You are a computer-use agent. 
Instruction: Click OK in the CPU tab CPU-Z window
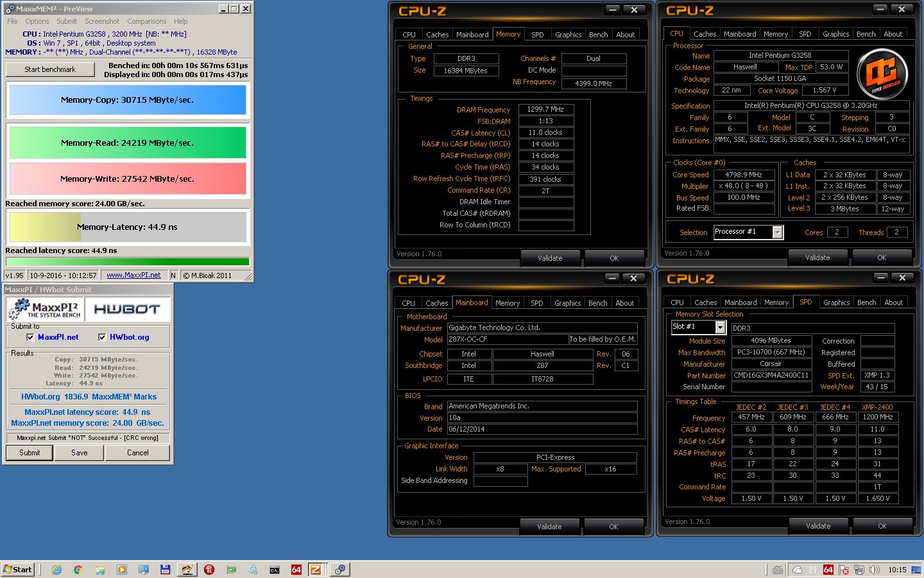point(882,258)
